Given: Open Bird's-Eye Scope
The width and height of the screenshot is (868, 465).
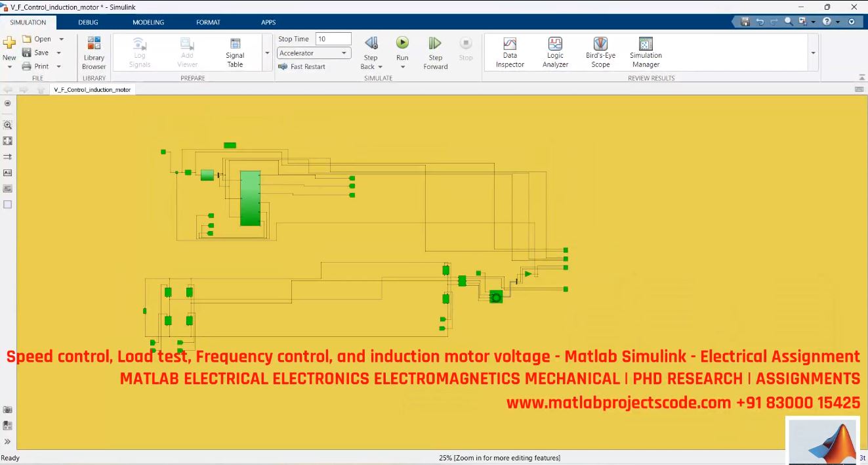Looking at the screenshot, I should tap(600, 53).
